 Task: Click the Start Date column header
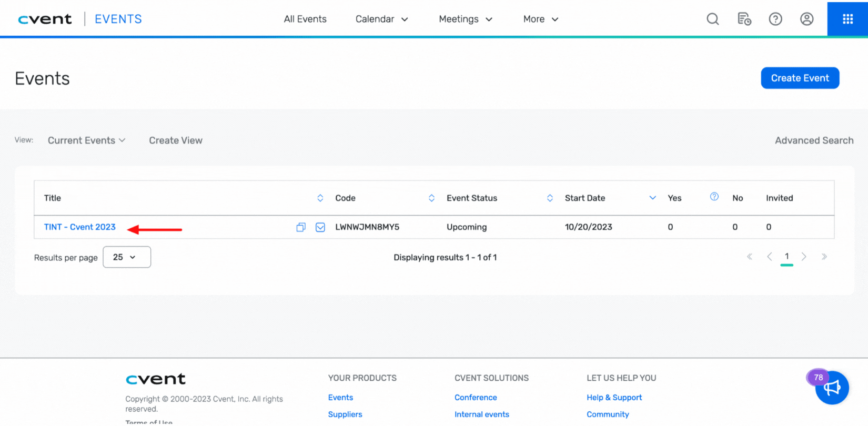click(x=585, y=198)
